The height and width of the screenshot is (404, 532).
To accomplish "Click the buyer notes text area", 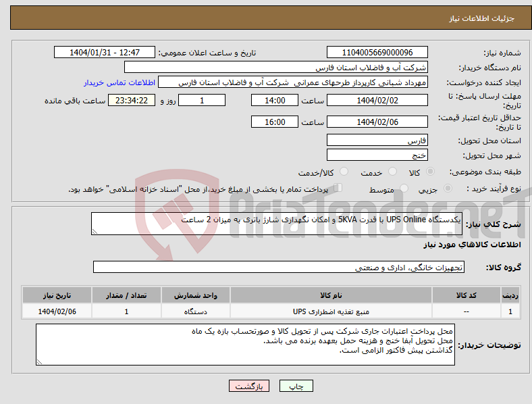I will [x=245, y=345].
